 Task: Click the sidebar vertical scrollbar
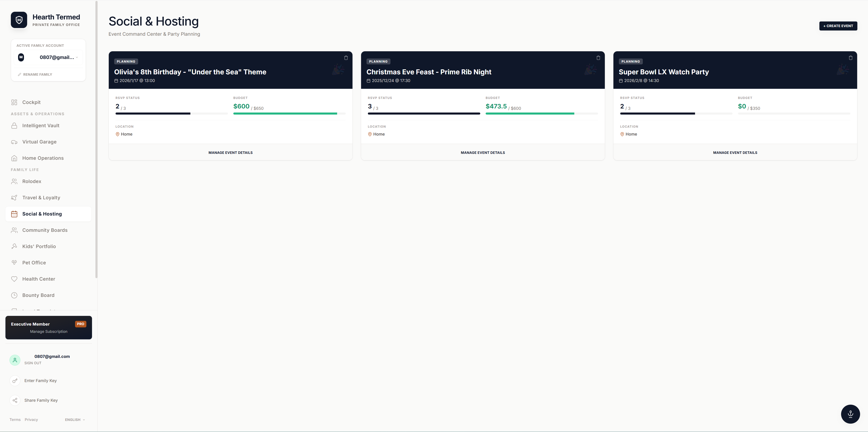96,140
